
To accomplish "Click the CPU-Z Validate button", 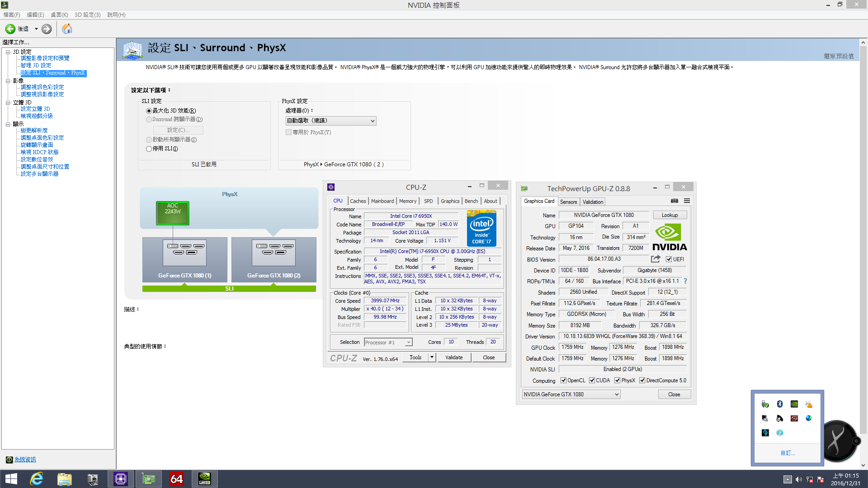I will 454,357.
